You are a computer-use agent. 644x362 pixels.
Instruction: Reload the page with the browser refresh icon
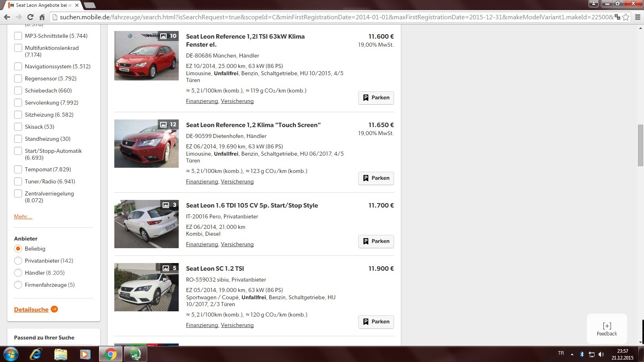pos(30,17)
